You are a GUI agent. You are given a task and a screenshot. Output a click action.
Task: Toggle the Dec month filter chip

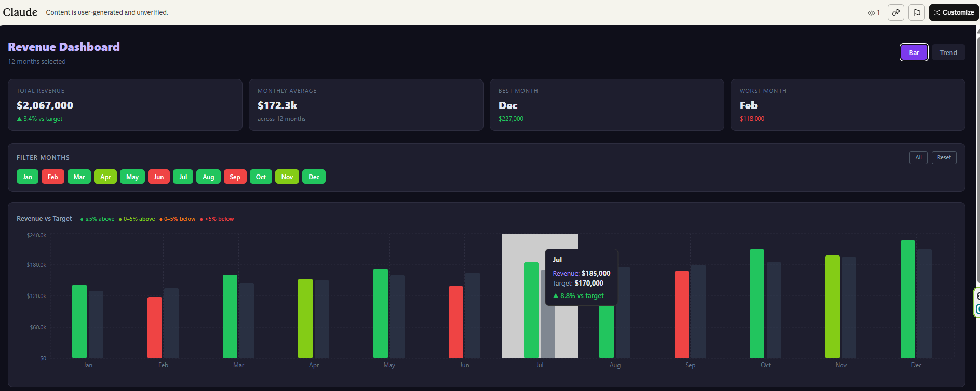[x=314, y=177]
